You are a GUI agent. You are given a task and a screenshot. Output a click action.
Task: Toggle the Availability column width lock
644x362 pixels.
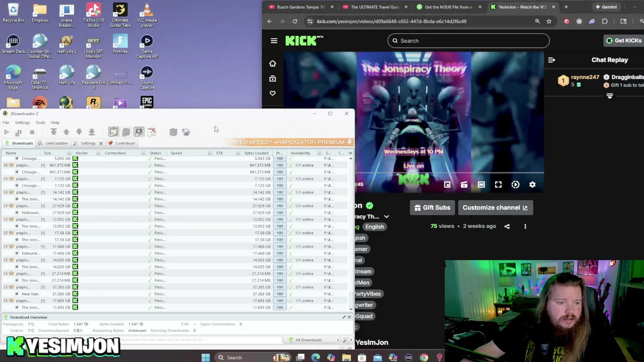tap(319, 153)
